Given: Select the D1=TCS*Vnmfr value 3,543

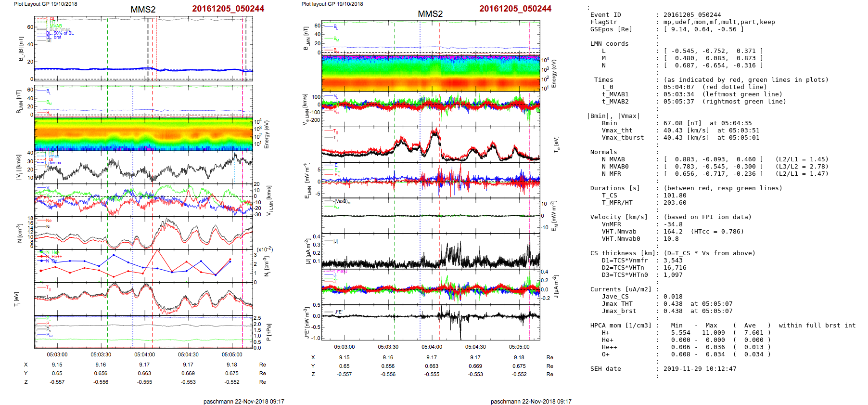Looking at the screenshot, I should click(x=673, y=261).
